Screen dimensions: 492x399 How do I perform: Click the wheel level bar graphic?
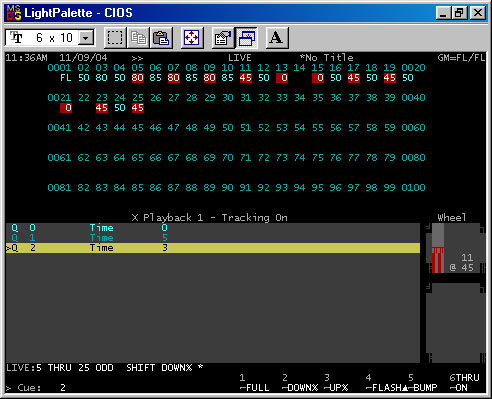coord(438,248)
